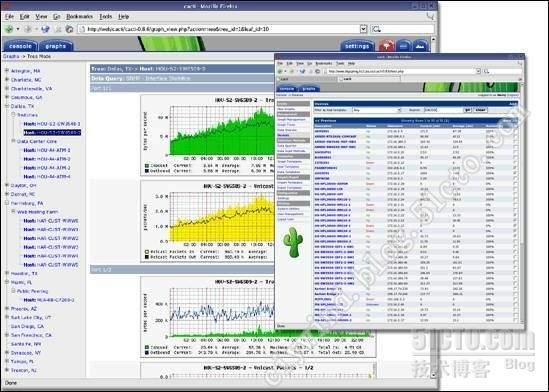Open the Back history dropdown arrow in the rear window
Screen dimensions: 549x392
coord(18,29)
